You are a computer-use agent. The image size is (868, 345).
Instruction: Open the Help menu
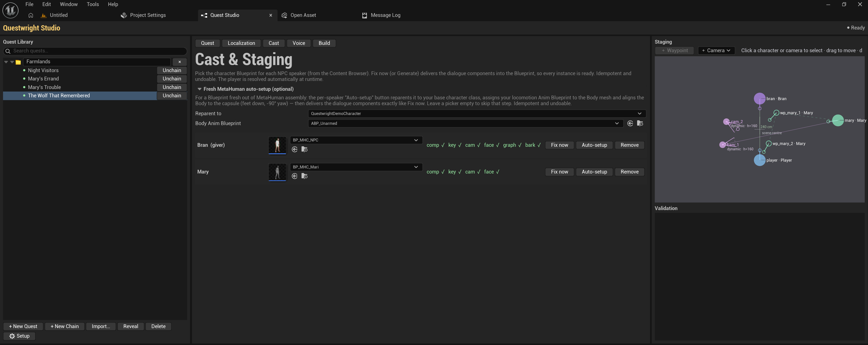113,4
